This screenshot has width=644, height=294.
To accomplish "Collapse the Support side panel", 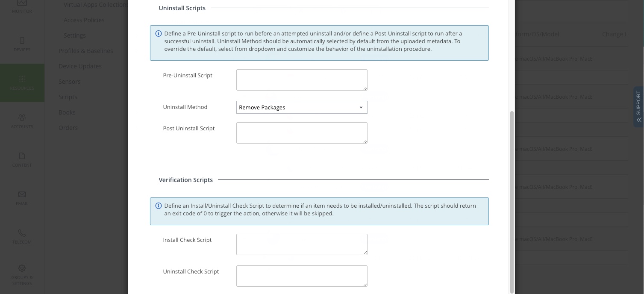I will point(638,120).
